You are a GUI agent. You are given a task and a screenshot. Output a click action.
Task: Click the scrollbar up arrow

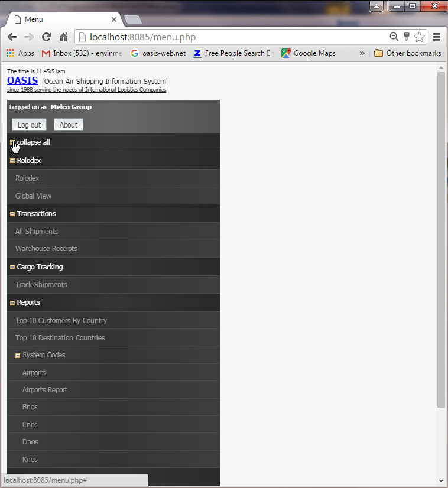pyautogui.click(x=441, y=67)
